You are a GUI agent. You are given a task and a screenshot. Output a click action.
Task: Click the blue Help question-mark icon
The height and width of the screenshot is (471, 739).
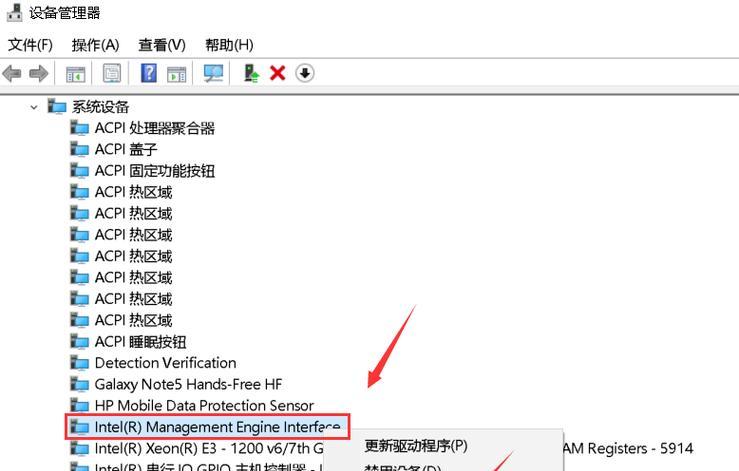(149, 73)
